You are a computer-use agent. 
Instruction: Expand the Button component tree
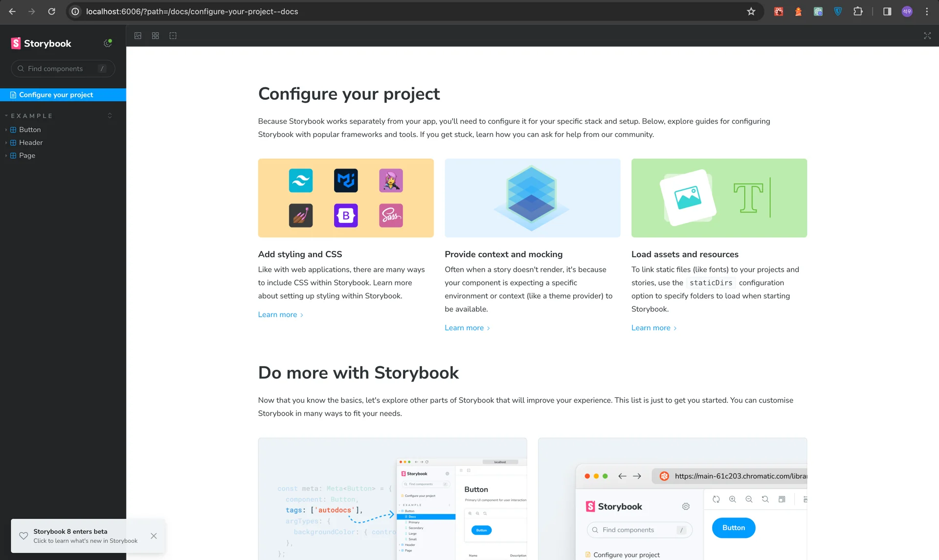tap(30, 130)
